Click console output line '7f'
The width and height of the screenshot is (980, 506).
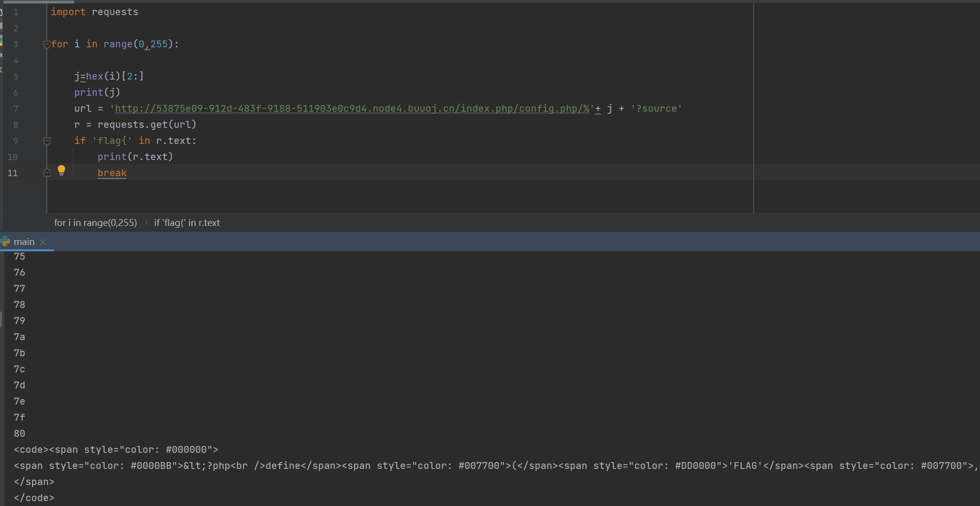[x=20, y=417]
